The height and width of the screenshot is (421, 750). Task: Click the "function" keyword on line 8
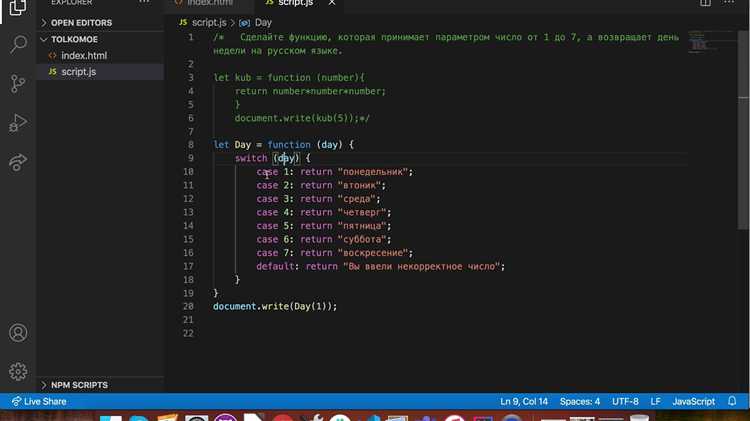click(x=289, y=144)
